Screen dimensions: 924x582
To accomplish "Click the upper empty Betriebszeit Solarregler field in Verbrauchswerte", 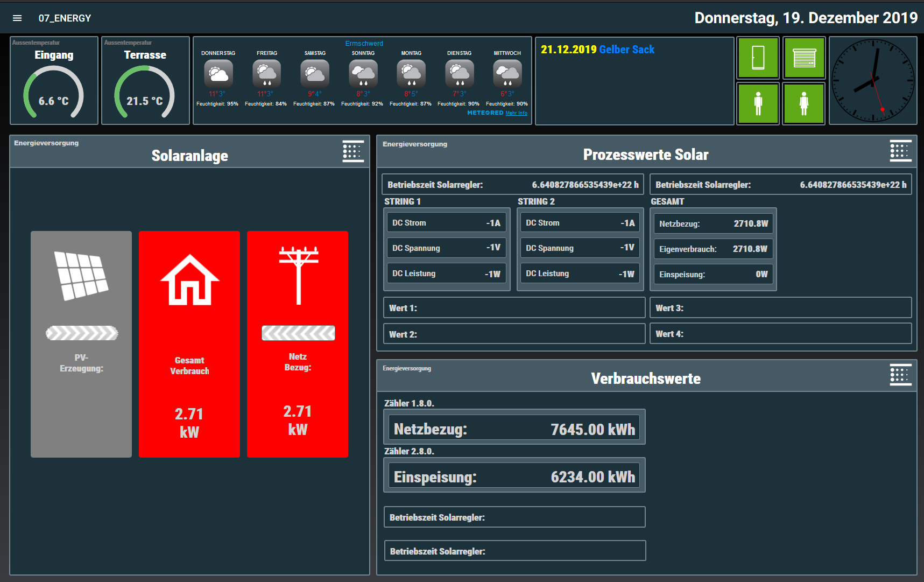I will [x=514, y=517].
